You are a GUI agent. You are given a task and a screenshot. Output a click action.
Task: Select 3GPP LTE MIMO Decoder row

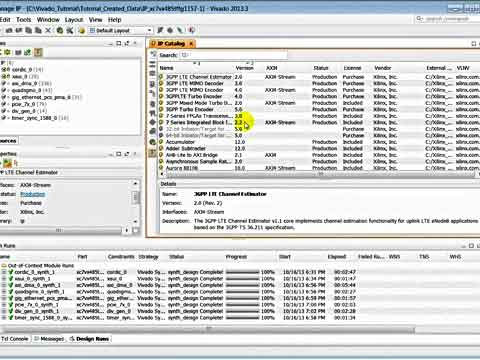pyautogui.click(x=195, y=83)
